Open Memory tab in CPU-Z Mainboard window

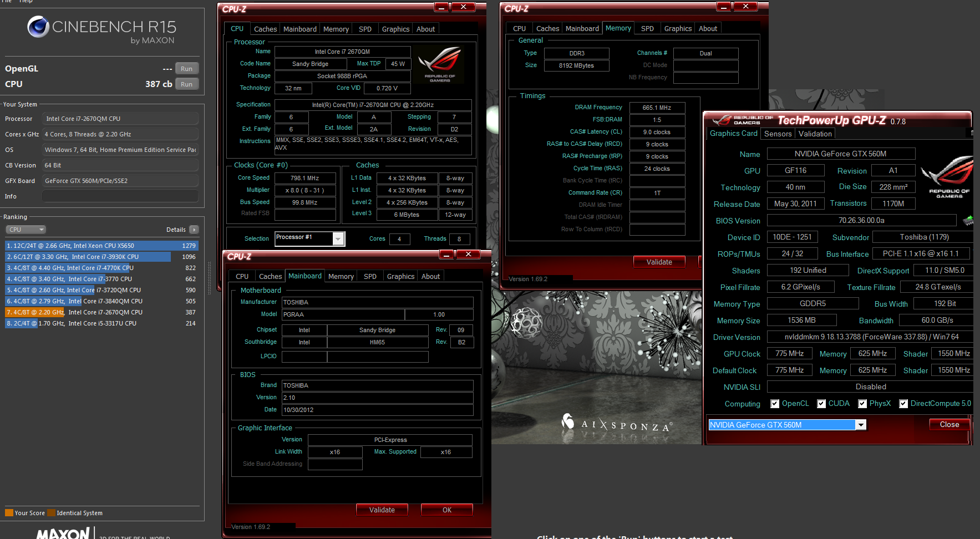coord(341,276)
